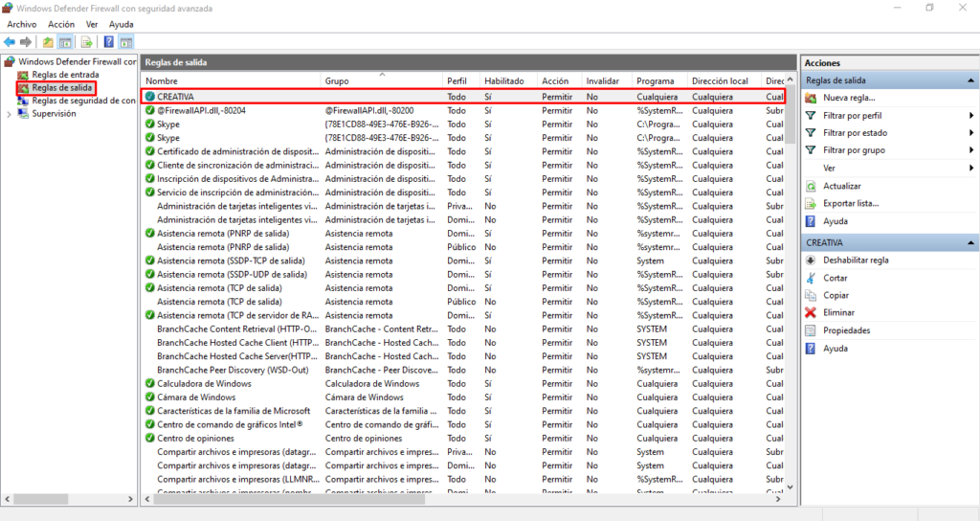This screenshot has width=980, height=521.
Task: Click the Filtrar por perfil funnel icon
Action: [811, 115]
